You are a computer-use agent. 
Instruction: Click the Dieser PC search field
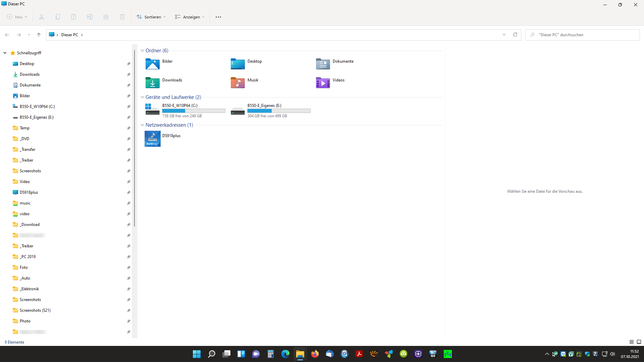(583, 35)
